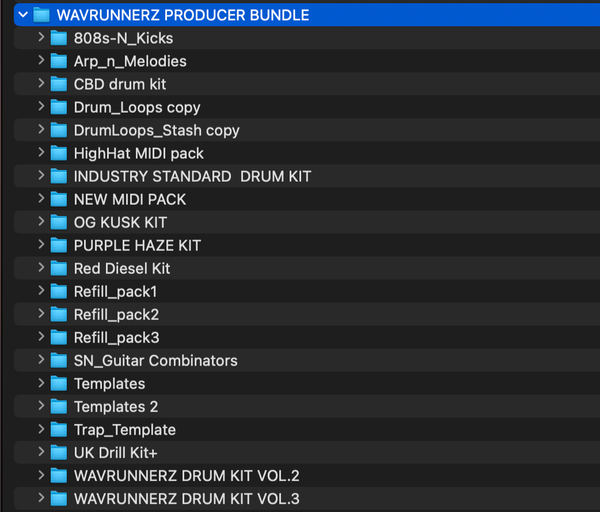Click the Trap_Template folder icon
The width and height of the screenshot is (600, 512).
tap(59, 429)
